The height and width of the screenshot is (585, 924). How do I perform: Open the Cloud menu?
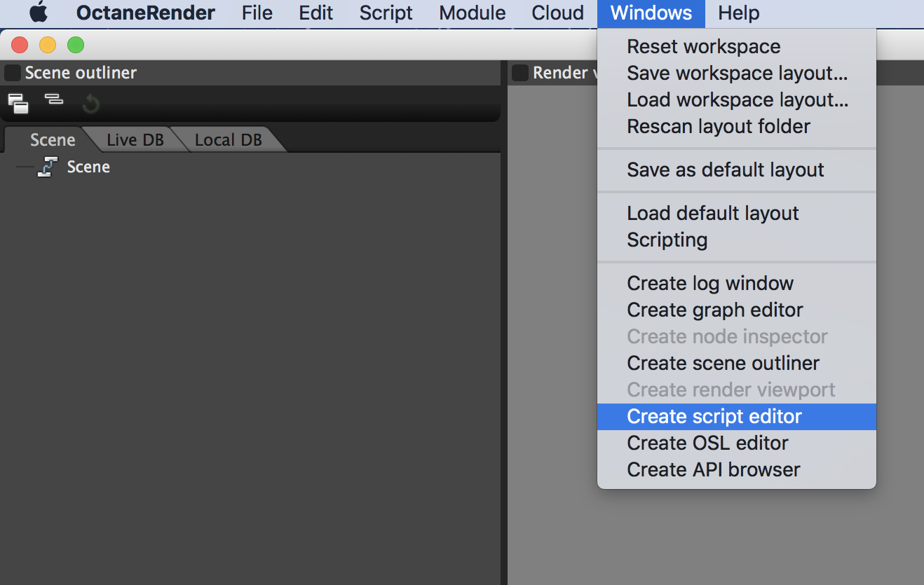[x=557, y=13]
